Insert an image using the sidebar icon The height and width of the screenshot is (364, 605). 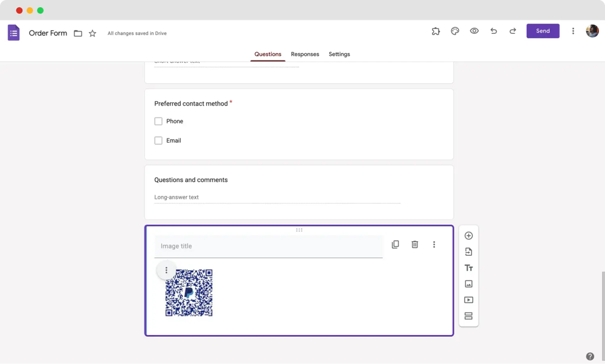click(x=468, y=284)
